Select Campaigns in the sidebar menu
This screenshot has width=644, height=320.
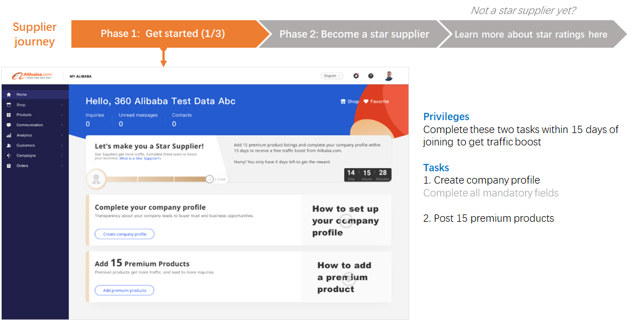point(35,156)
